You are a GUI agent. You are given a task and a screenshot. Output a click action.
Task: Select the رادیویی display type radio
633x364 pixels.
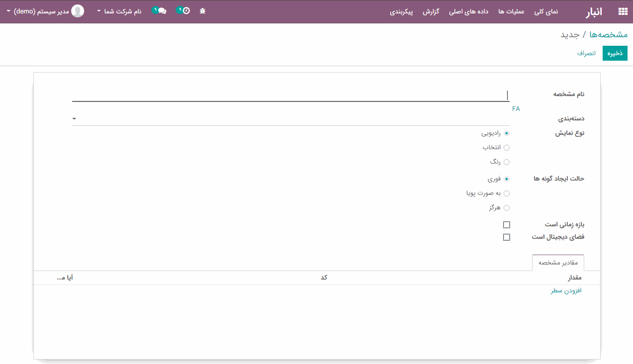pos(507,133)
